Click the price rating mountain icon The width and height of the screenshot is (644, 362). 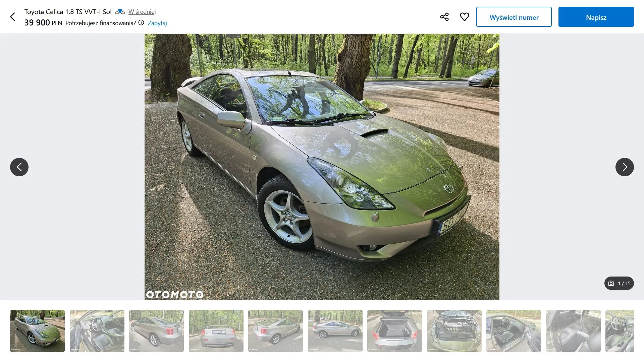(x=120, y=12)
